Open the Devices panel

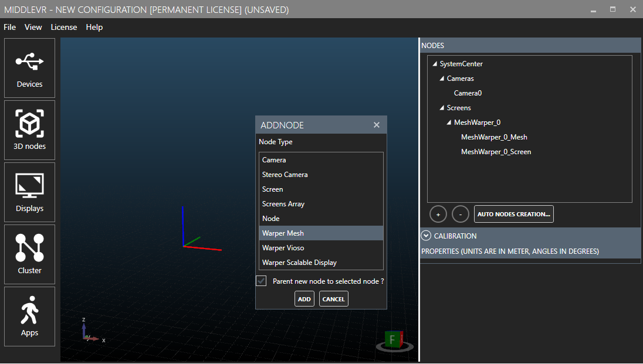click(x=29, y=68)
